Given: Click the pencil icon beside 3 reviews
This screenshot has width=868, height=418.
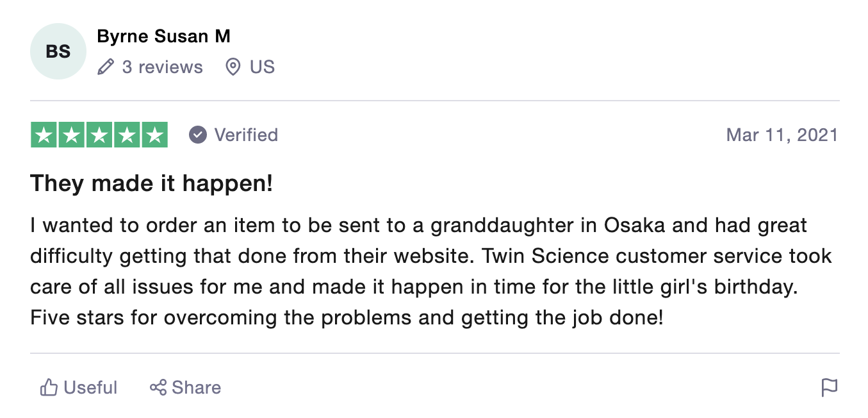Looking at the screenshot, I should (x=106, y=67).
